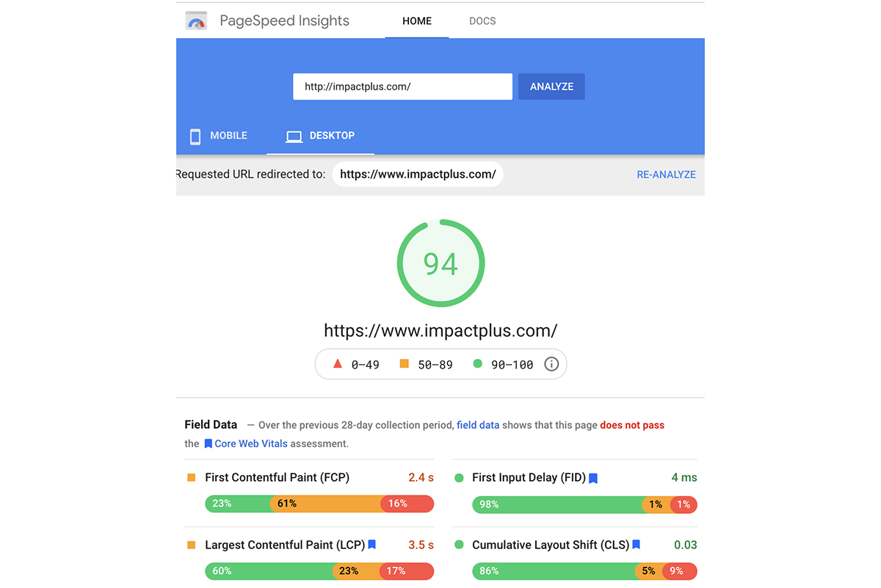Click the 0.03 CLS value
Screen dimensions: 881x588
coord(686,545)
